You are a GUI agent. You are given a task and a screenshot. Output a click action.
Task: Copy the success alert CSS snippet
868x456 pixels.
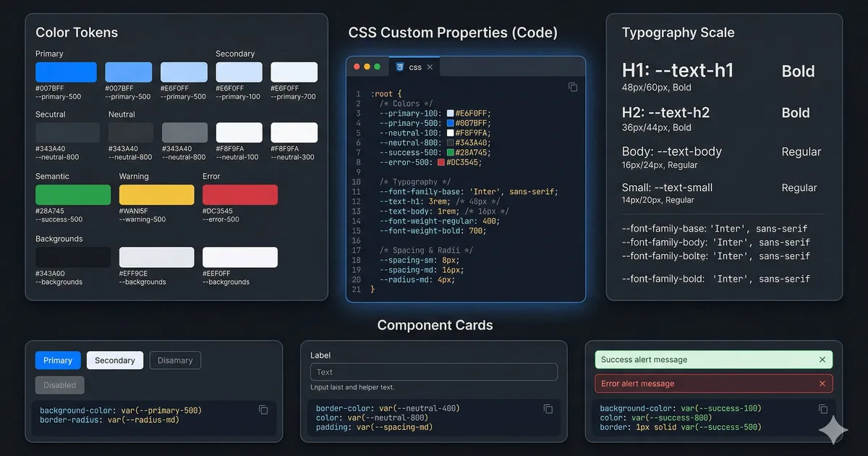[x=822, y=408]
